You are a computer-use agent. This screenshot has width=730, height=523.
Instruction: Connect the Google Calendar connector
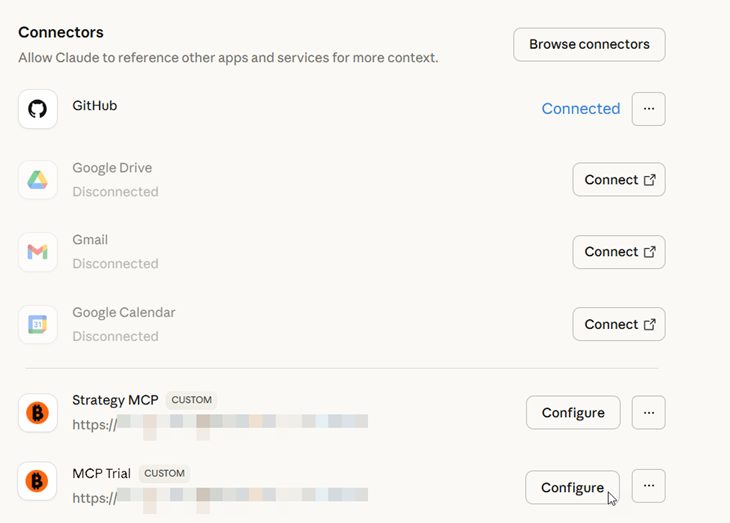click(x=618, y=324)
